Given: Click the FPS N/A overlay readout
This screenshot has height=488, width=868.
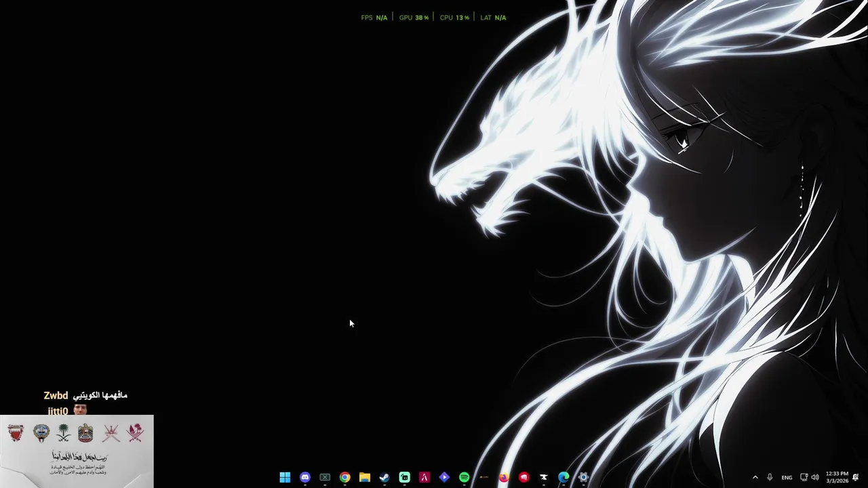Looking at the screenshot, I should click(x=374, y=18).
